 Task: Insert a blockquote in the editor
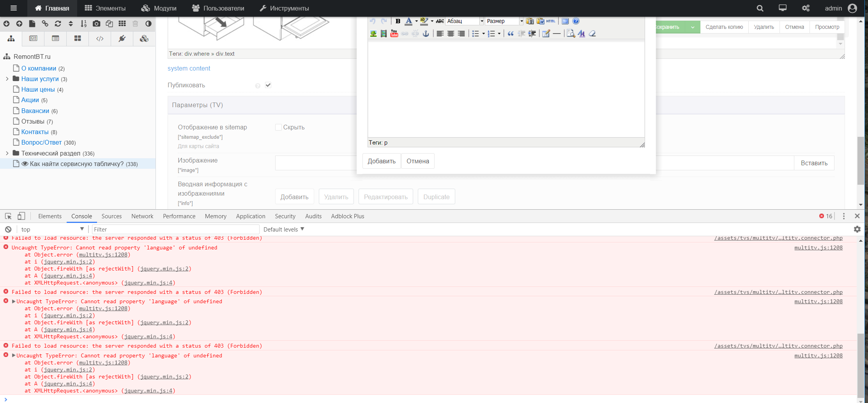tap(511, 34)
